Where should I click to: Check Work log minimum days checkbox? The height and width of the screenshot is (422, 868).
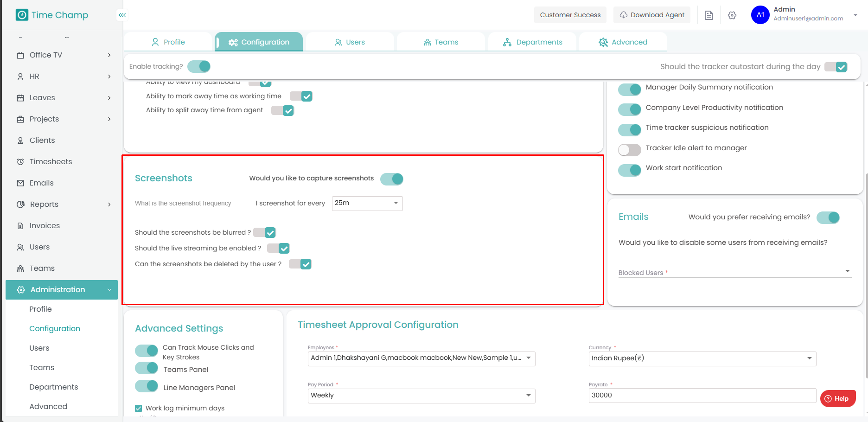pos(138,408)
